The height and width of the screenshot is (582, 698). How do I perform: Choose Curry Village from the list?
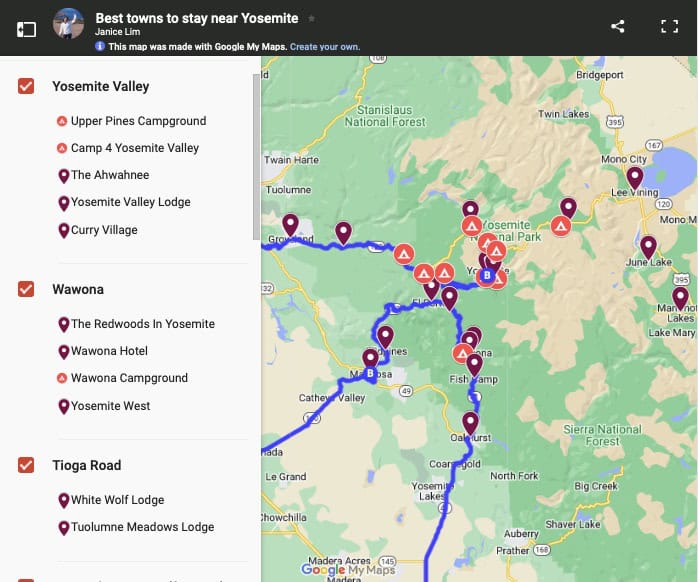[x=97, y=230]
